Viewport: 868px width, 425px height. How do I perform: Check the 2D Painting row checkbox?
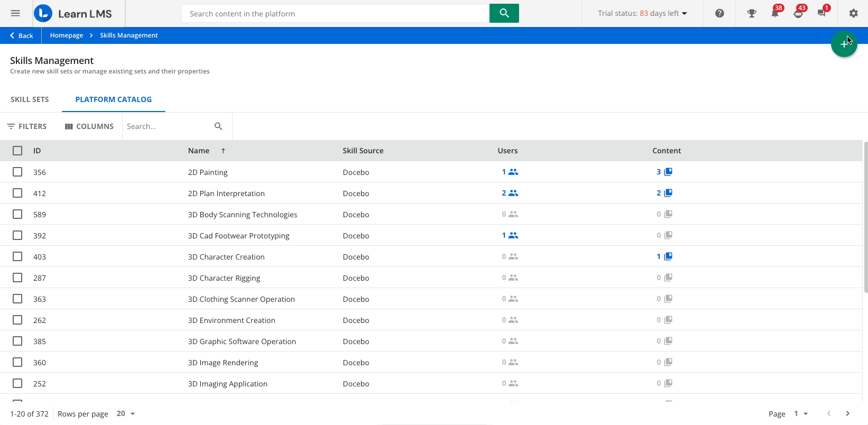point(17,172)
